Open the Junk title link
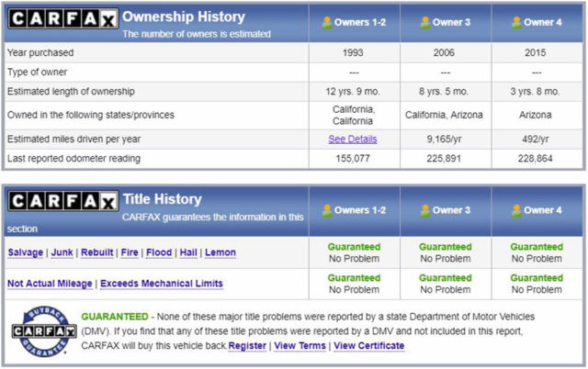 point(62,252)
